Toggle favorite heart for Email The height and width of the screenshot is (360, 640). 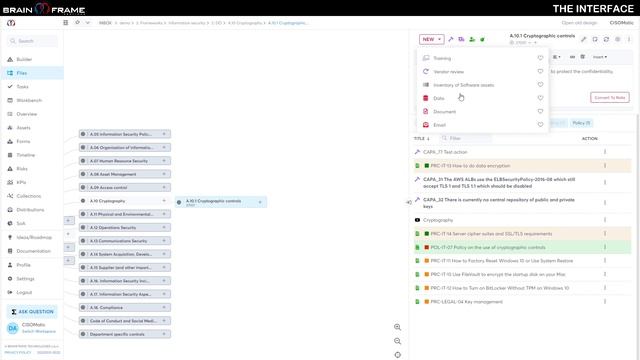pos(540,124)
